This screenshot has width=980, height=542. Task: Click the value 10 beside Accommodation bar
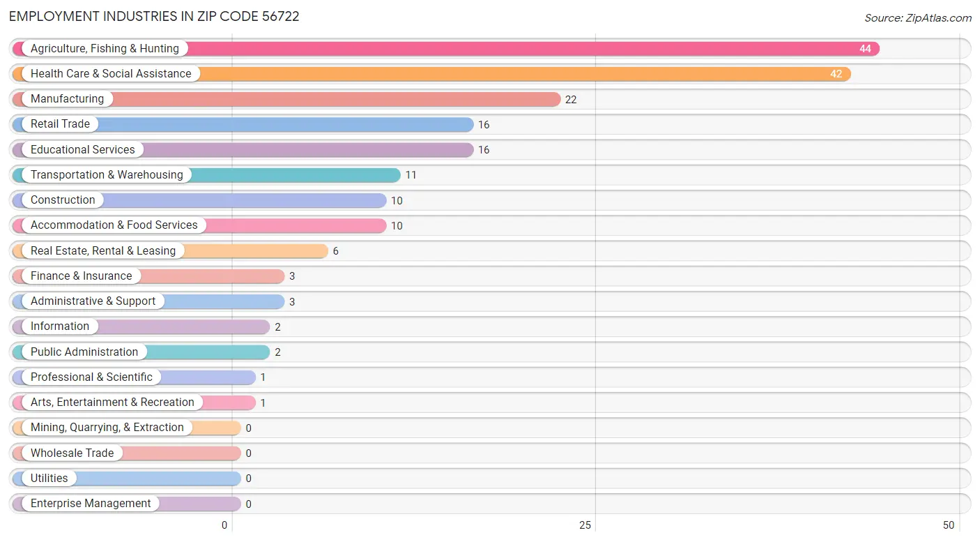pos(397,226)
